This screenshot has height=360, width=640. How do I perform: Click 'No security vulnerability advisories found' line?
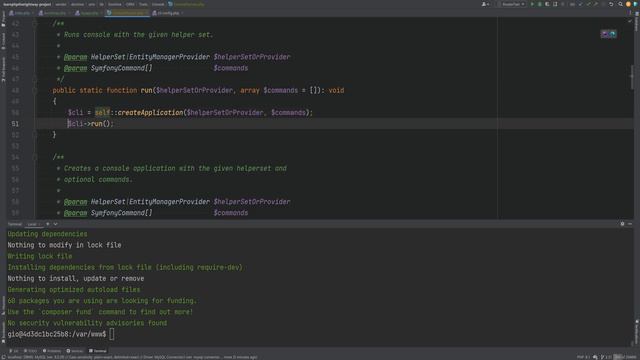coord(87,323)
